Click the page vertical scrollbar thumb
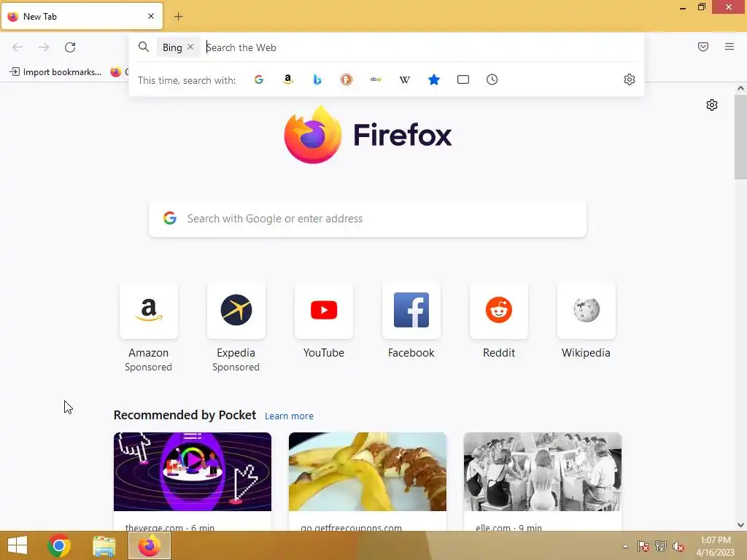The height and width of the screenshot is (560, 747). pyautogui.click(x=740, y=137)
